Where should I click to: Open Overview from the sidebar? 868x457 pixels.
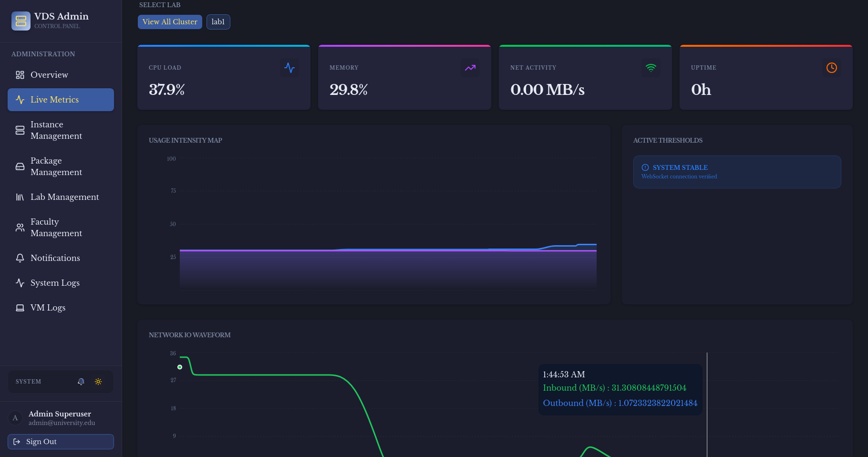click(61, 75)
